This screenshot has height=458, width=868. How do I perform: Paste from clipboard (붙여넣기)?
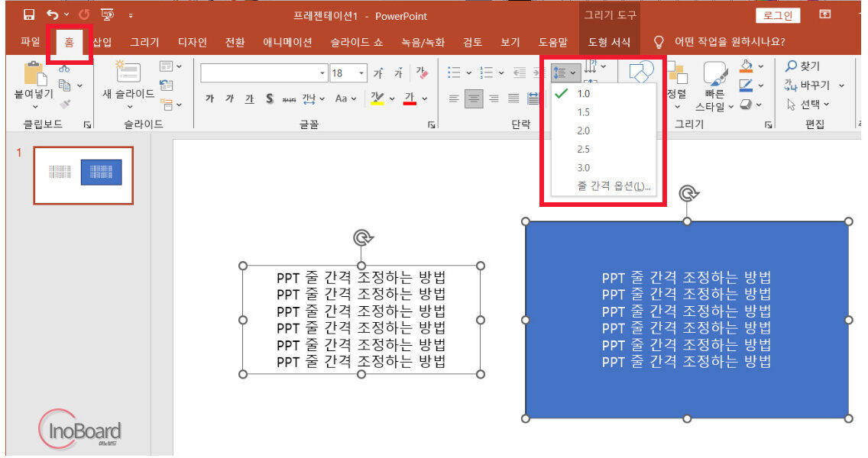pos(34,85)
